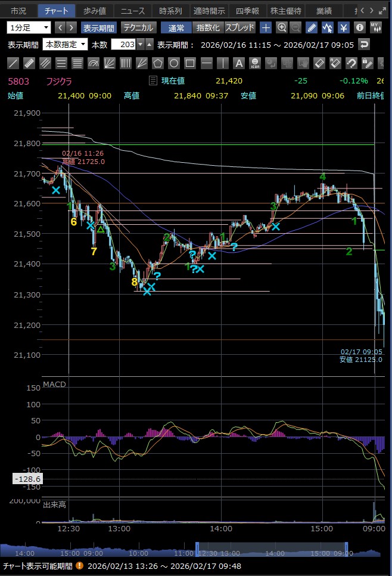
Task: Expand the 本数 count dropdown arrow
Action: pyautogui.click(x=140, y=45)
